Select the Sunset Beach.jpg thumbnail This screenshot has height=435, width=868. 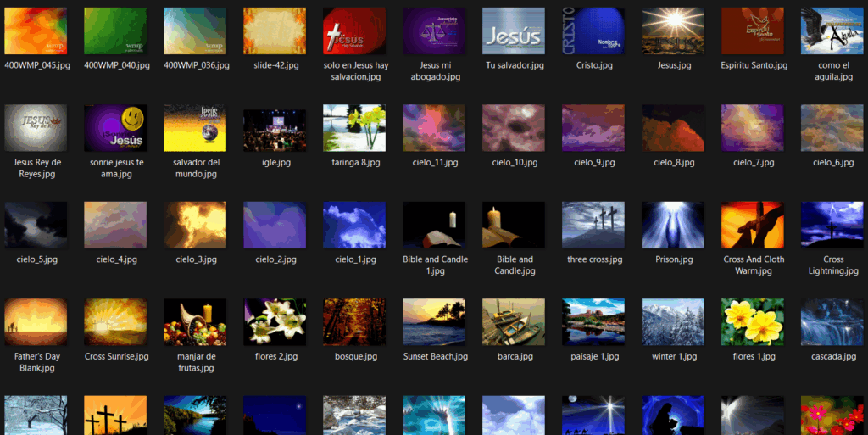[434, 321]
